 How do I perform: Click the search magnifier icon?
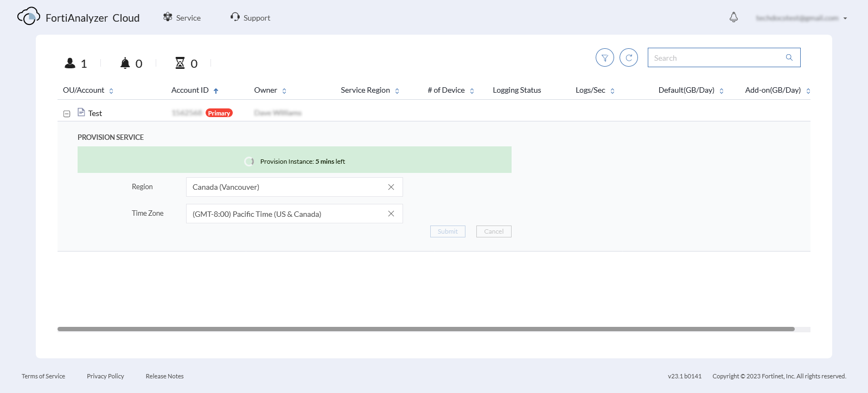coord(789,57)
